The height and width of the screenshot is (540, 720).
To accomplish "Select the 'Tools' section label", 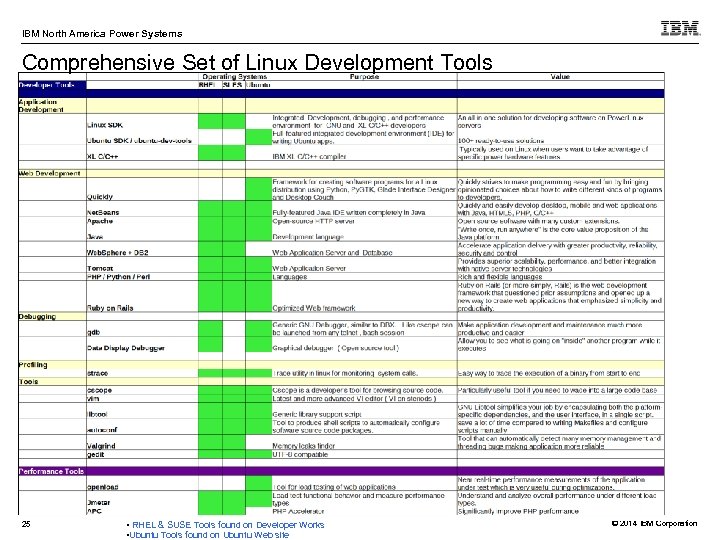I will 28,382.
